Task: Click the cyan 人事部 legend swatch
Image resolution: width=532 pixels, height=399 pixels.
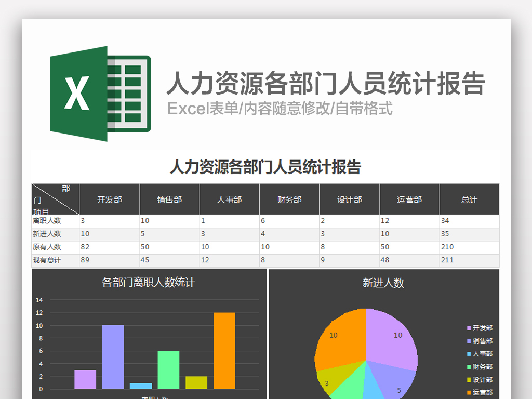Action: pos(469,354)
